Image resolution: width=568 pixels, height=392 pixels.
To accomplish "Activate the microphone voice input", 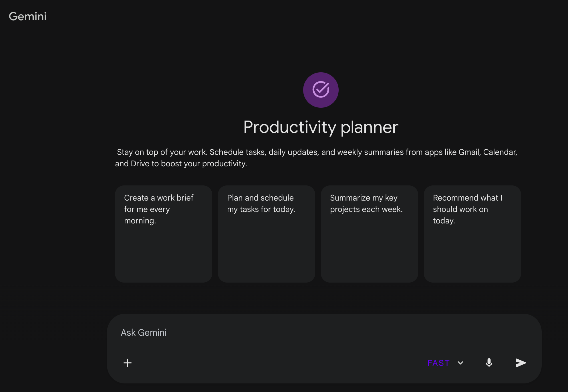I will 489,363.
